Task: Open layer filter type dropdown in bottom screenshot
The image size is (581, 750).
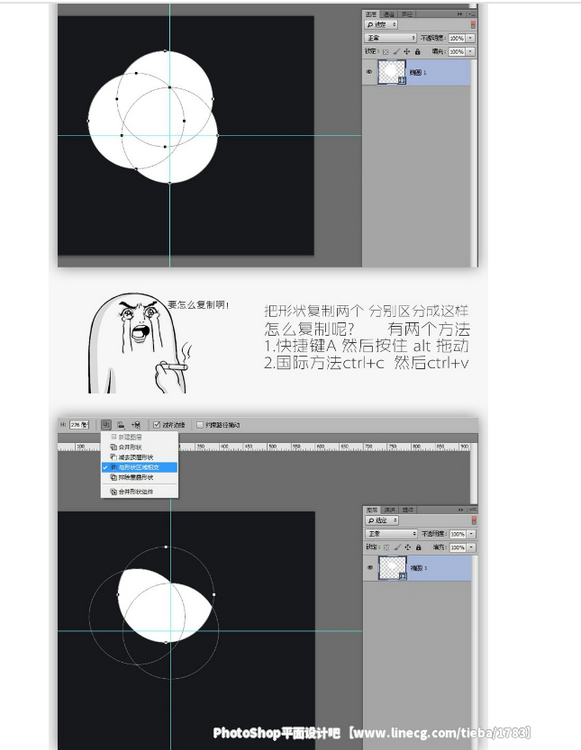Action: click(x=382, y=520)
